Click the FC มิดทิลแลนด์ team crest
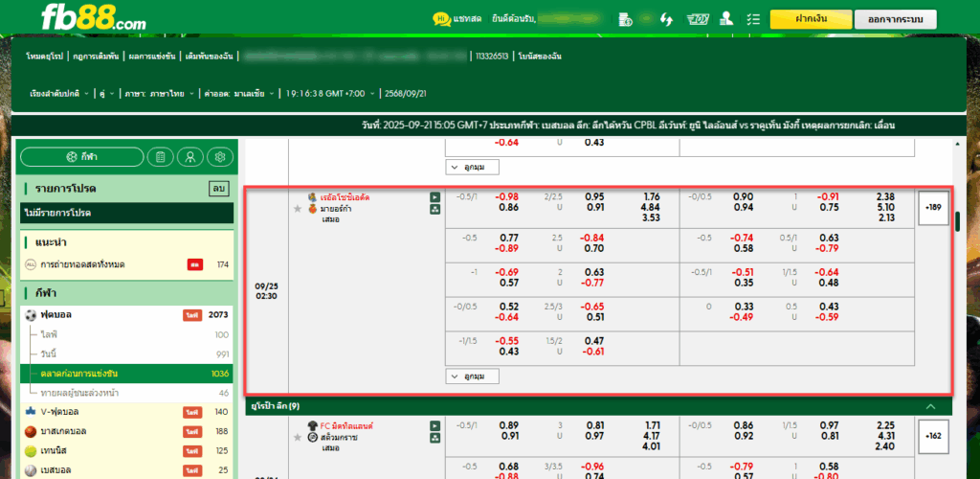 pos(312,426)
